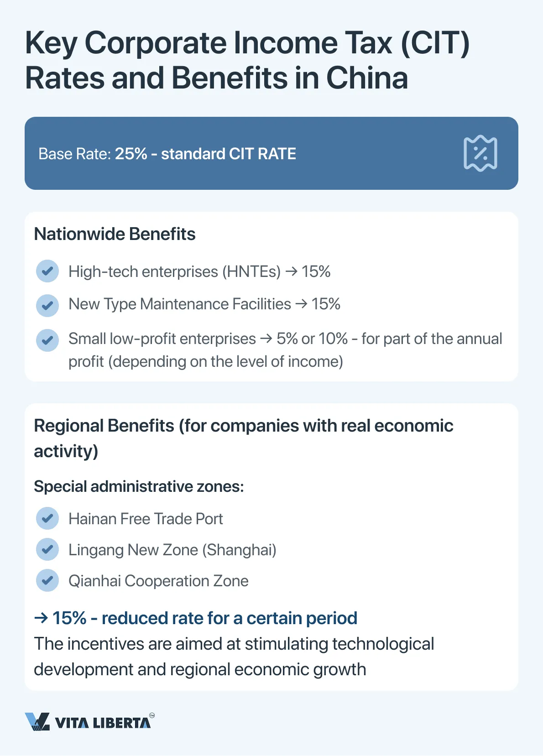Click the Vita Liberta brand name
543x756 pixels.
coord(103,723)
